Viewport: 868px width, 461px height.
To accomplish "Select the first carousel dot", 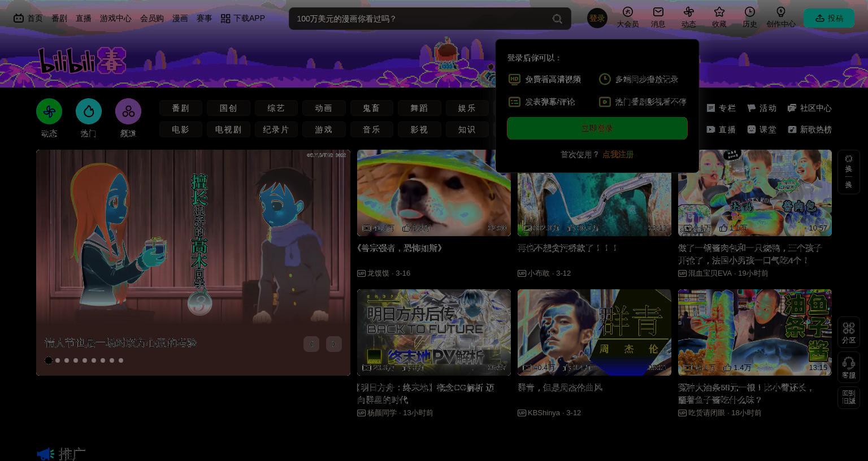I will (x=49, y=360).
